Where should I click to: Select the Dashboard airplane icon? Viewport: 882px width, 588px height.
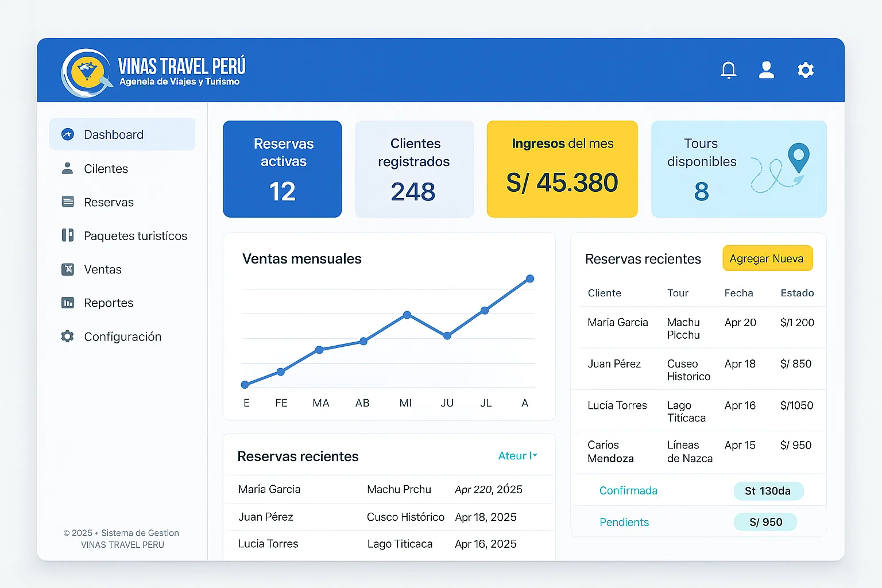click(x=67, y=134)
